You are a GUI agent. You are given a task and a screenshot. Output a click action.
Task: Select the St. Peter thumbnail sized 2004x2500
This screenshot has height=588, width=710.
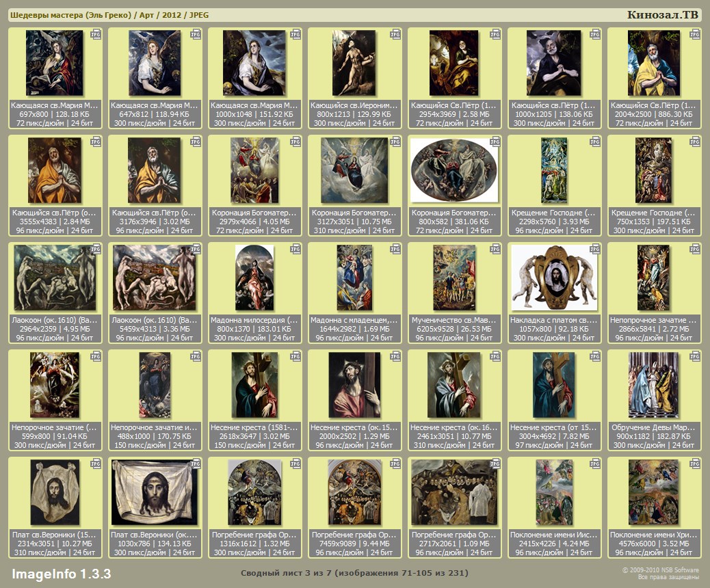pyautogui.click(x=654, y=63)
